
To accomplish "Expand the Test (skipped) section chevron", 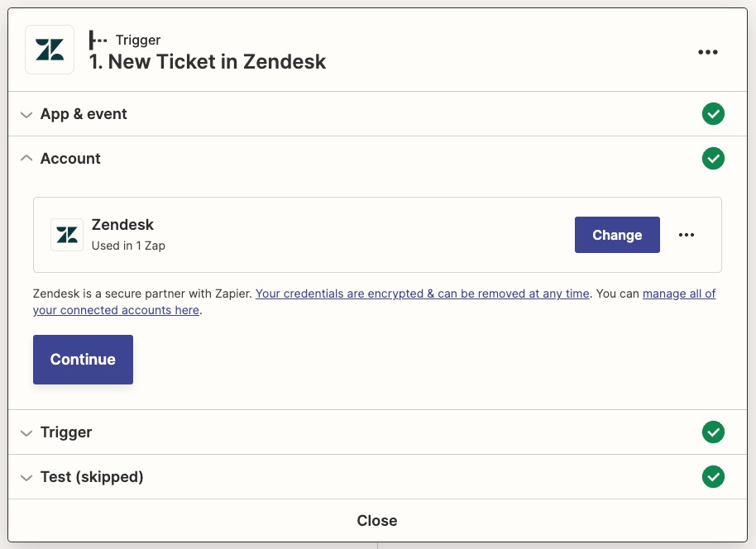I will point(26,478).
